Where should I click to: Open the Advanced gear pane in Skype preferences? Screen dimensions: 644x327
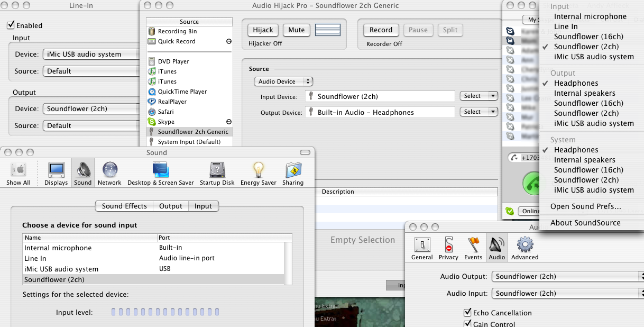(525, 248)
